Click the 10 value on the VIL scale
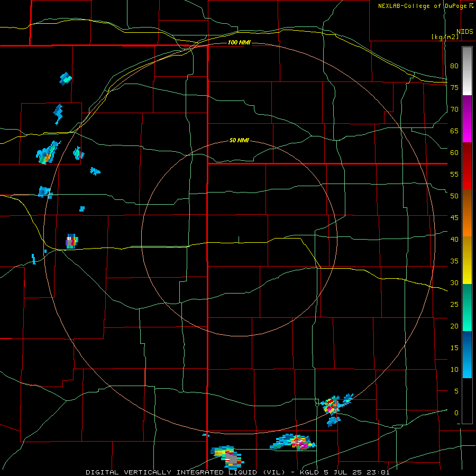The height and width of the screenshot is (476, 476). [454, 370]
